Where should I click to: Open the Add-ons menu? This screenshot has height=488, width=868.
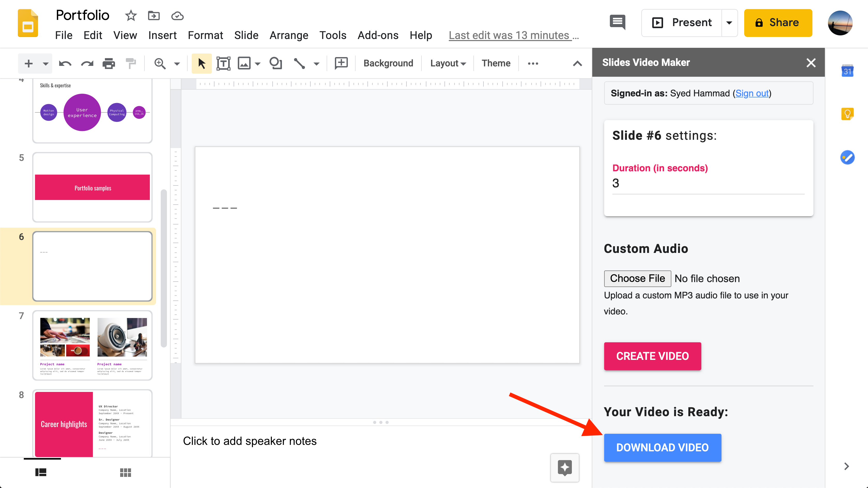tap(378, 35)
